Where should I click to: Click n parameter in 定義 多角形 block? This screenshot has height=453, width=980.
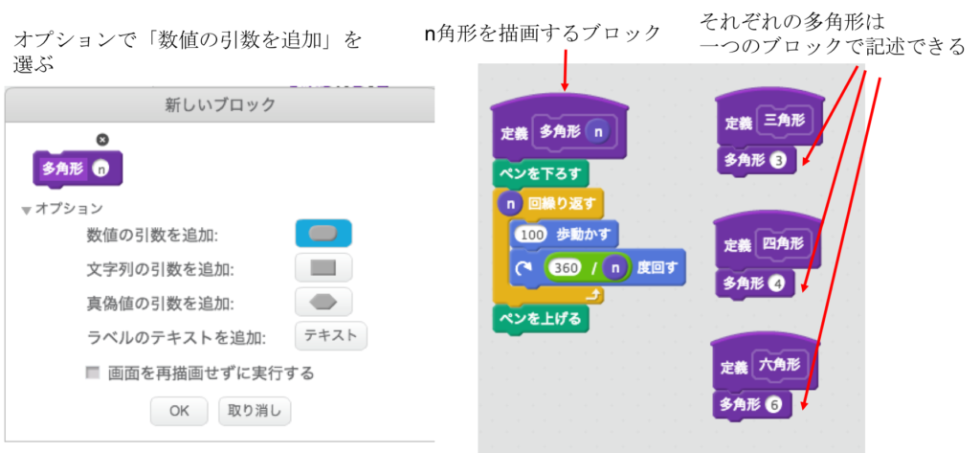(x=598, y=132)
